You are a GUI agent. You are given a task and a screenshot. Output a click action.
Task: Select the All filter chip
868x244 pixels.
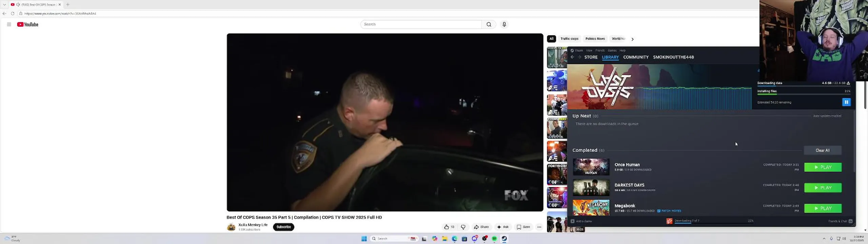click(551, 39)
